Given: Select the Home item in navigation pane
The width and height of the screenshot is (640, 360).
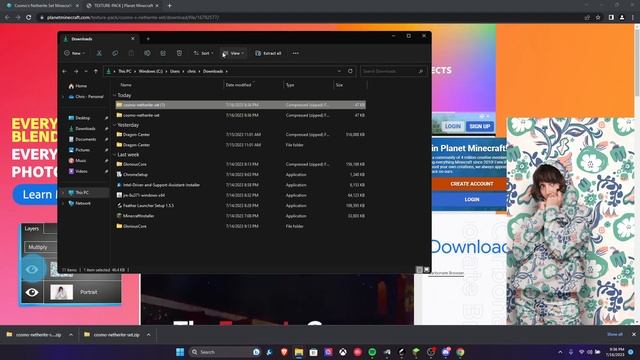Looking at the screenshot, I should (81, 86).
